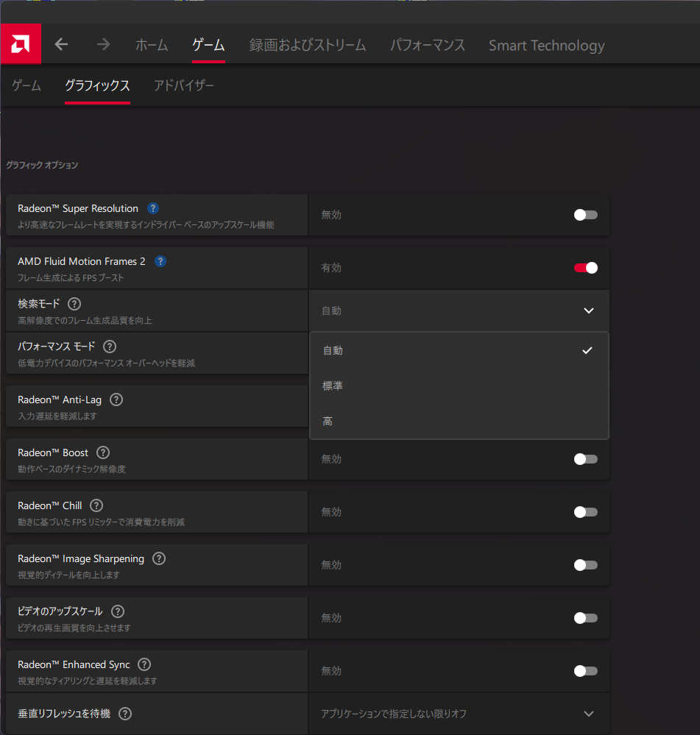Show help for Radeon Boost
Screen dimensions: 700x735
pyautogui.click(x=103, y=452)
